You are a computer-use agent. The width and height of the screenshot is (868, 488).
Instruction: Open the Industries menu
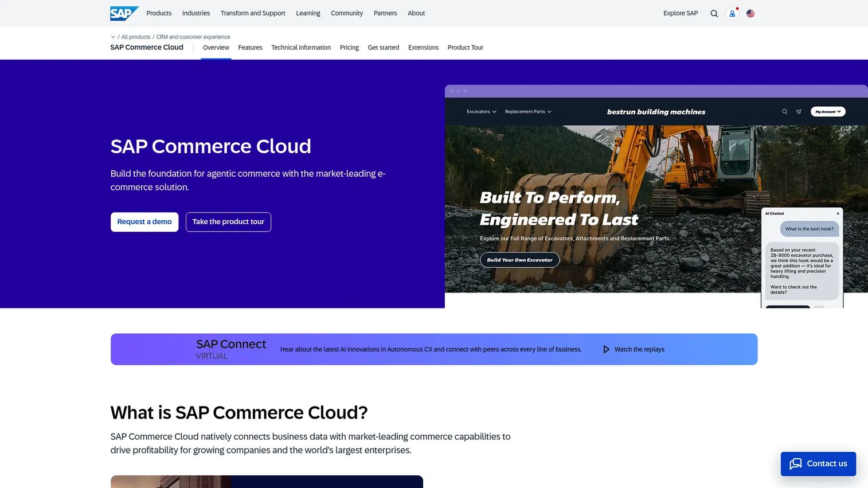(196, 13)
